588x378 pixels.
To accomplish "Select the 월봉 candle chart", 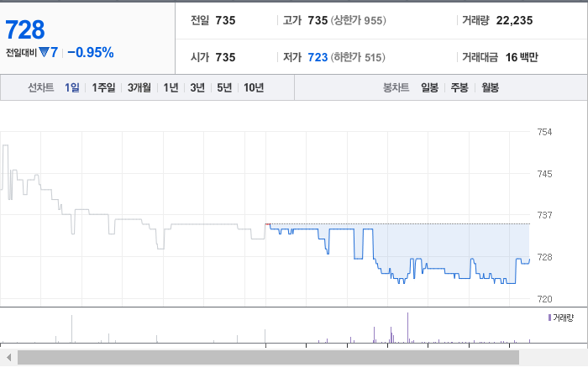I will (x=490, y=87).
